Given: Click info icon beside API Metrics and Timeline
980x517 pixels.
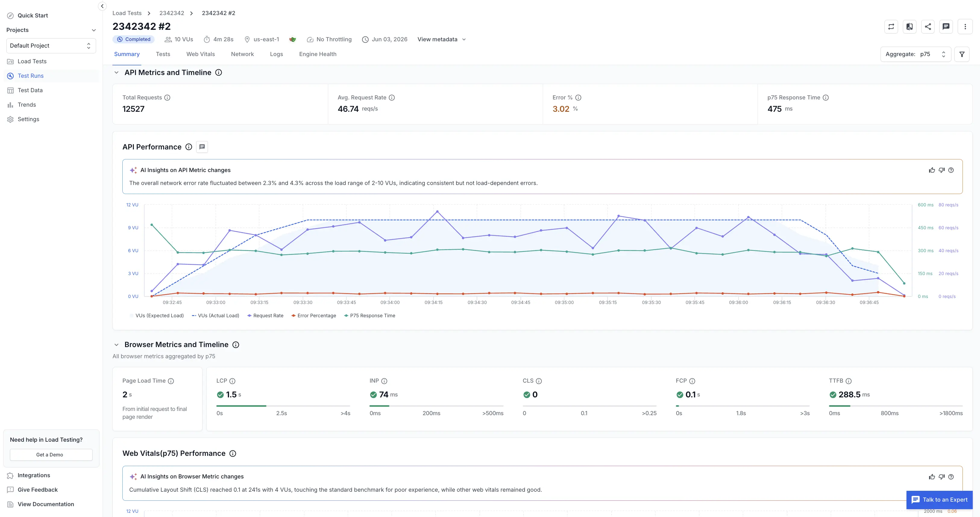Looking at the screenshot, I should point(219,73).
